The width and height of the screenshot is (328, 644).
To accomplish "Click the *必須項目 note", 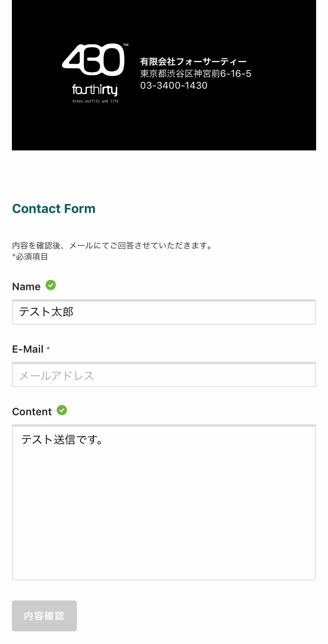I will 30,256.
